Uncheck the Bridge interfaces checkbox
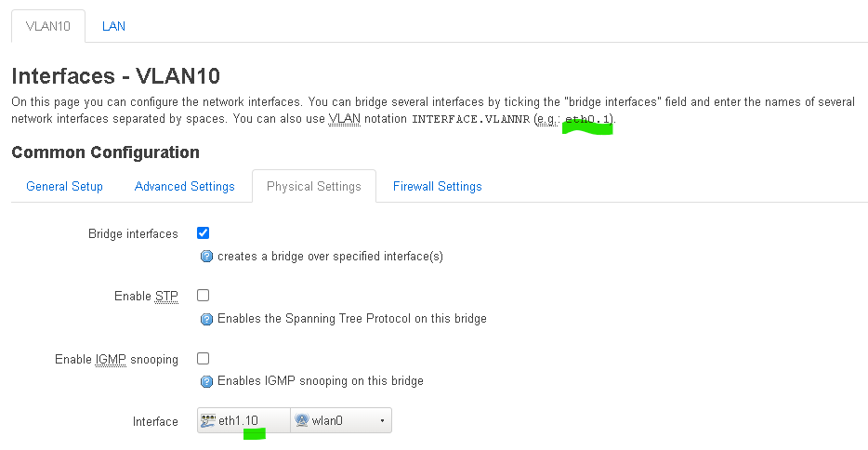Image resolution: width=868 pixels, height=450 pixels. 204,233
